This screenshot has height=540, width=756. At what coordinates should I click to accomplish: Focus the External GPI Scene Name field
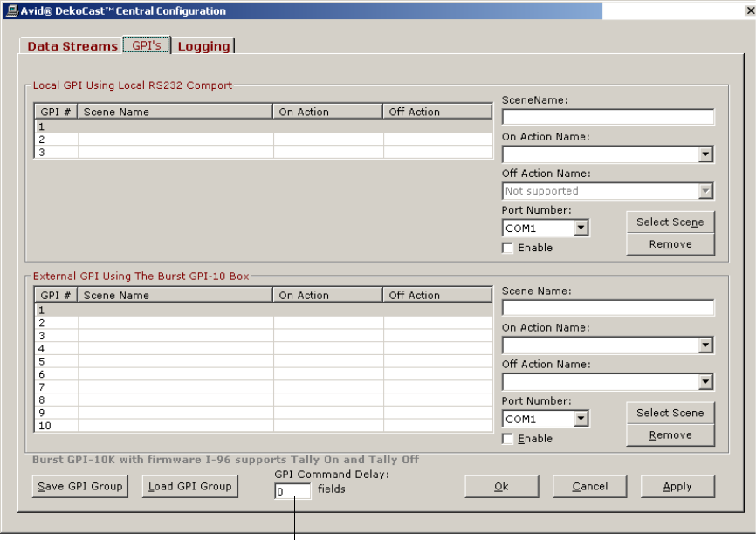pos(608,308)
